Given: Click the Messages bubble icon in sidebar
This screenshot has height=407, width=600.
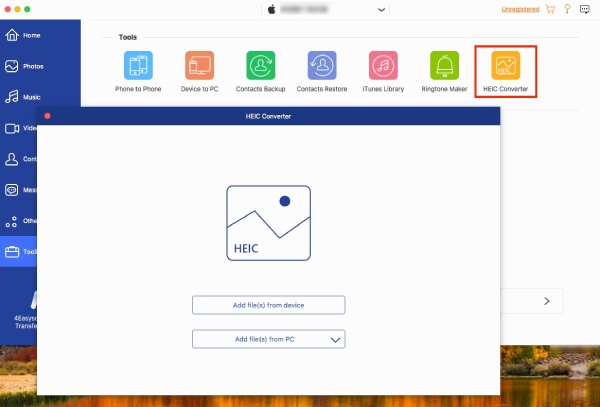Looking at the screenshot, I should pyautogui.click(x=11, y=190).
